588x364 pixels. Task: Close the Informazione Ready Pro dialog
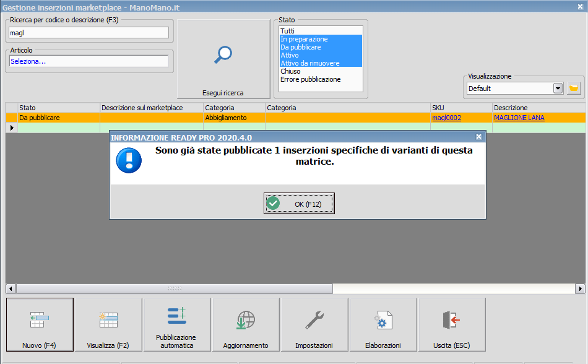(479, 137)
